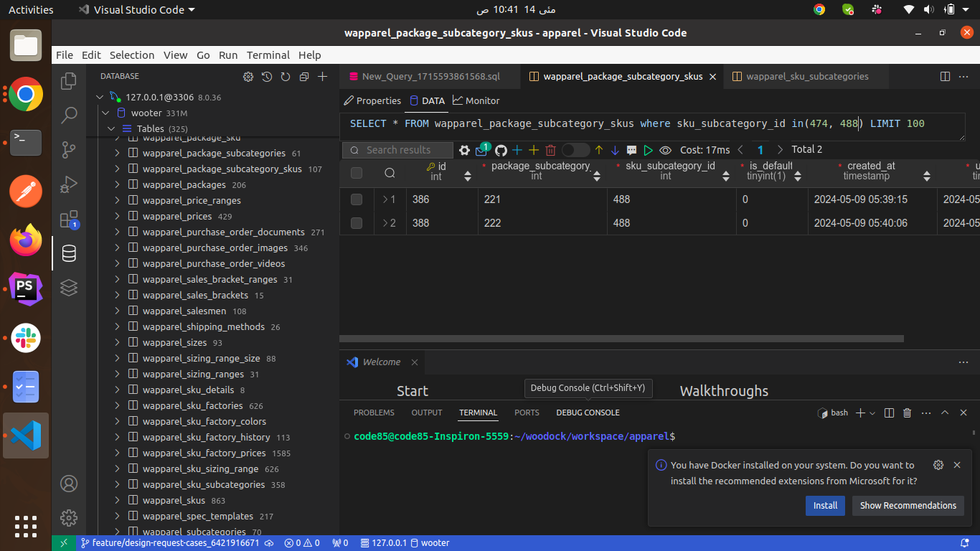The width and height of the screenshot is (980, 551).
Task: Refresh the database connections list
Action: [x=286, y=76]
